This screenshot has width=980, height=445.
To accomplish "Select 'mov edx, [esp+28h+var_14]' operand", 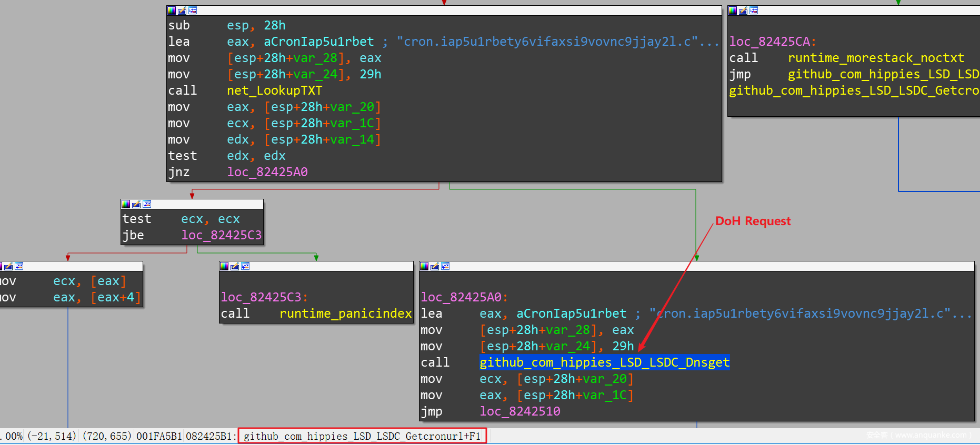I will coord(323,139).
